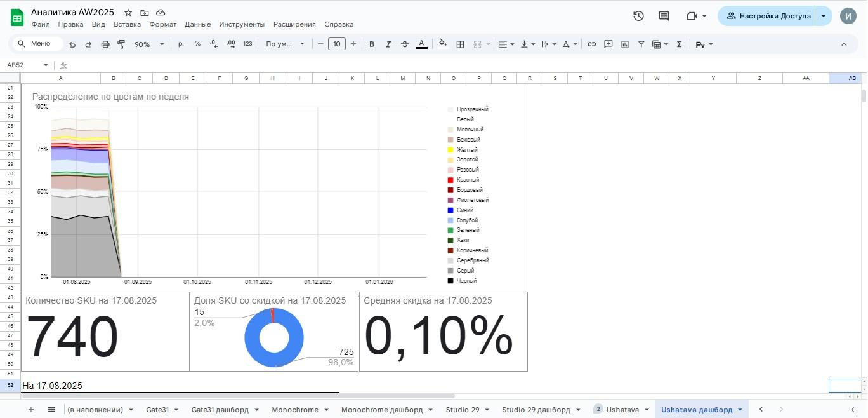Toggle Черный series in chart legend
This screenshot has height=418, width=868.
click(462, 281)
